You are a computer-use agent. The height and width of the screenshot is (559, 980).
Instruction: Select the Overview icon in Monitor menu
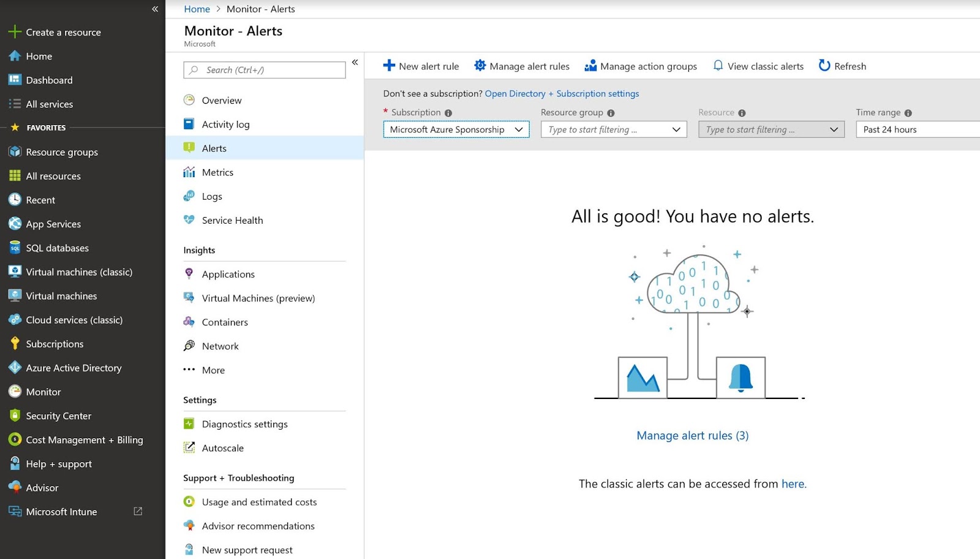point(189,100)
